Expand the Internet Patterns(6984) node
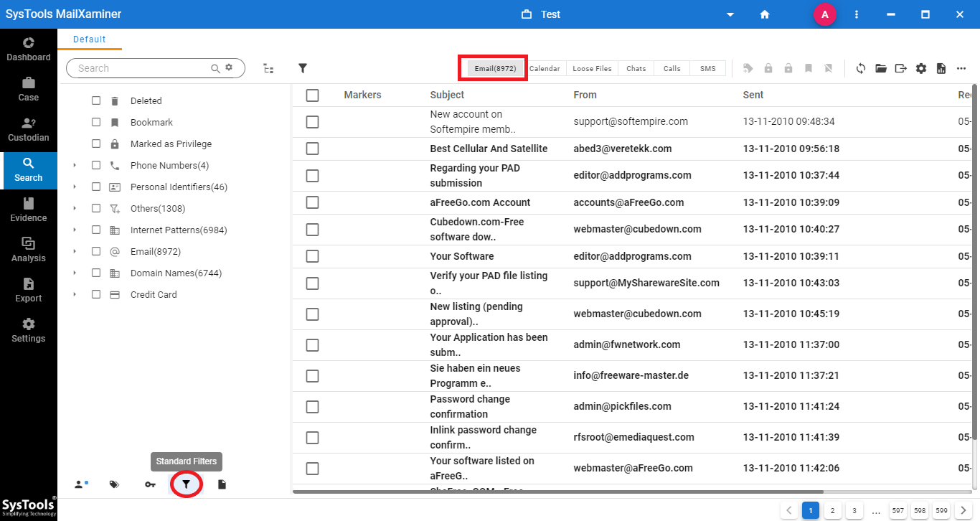Viewport: 980px width, 521px height. click(x=75, y=230)
